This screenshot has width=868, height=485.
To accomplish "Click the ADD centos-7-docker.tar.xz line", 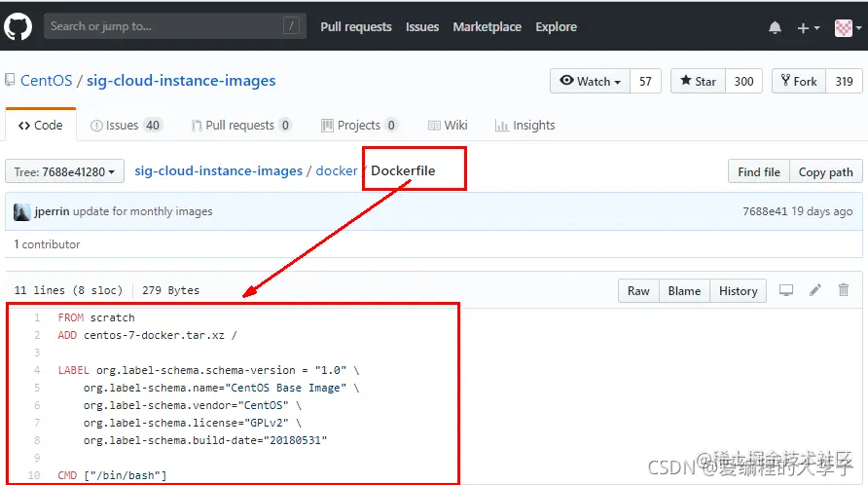I will tap(147, 335).
